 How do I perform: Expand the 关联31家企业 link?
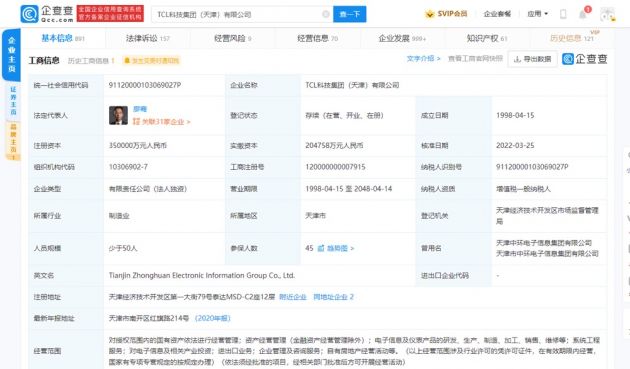162,121
